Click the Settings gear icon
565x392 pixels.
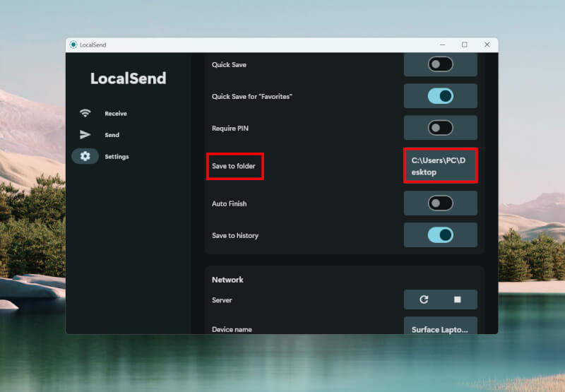[x=85, y=156]
